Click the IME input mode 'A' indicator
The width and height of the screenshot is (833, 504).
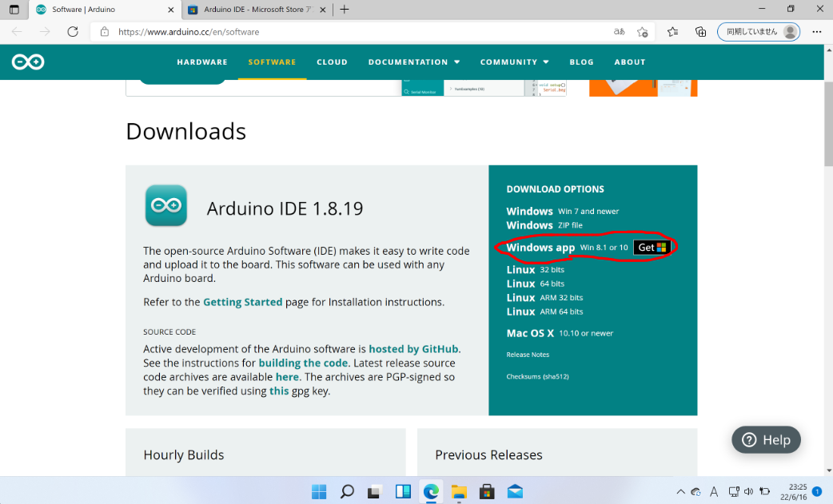tap(714, 492)
